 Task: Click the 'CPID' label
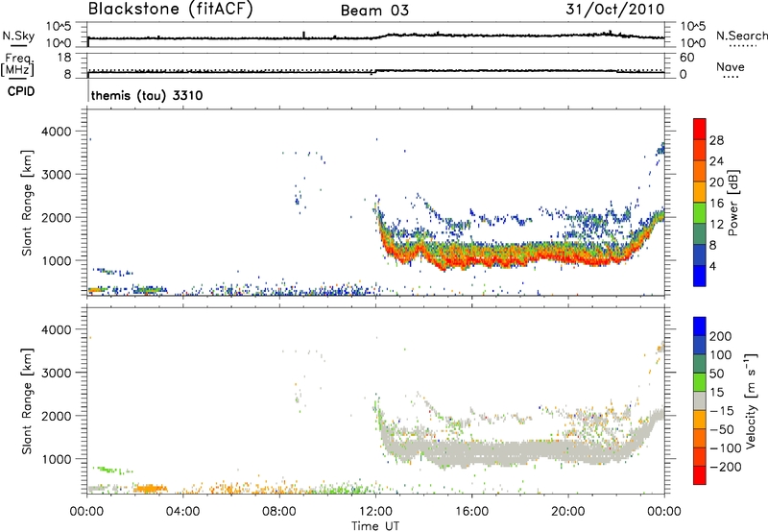click(21, 91)
